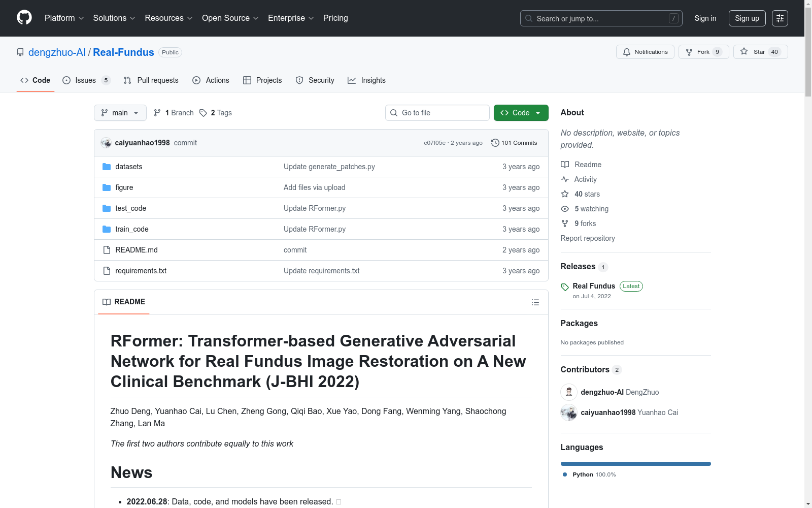
Task: Click the dengzhuo-AI contributor avatar
Action: pyautogui.click(x=569, y=392)
